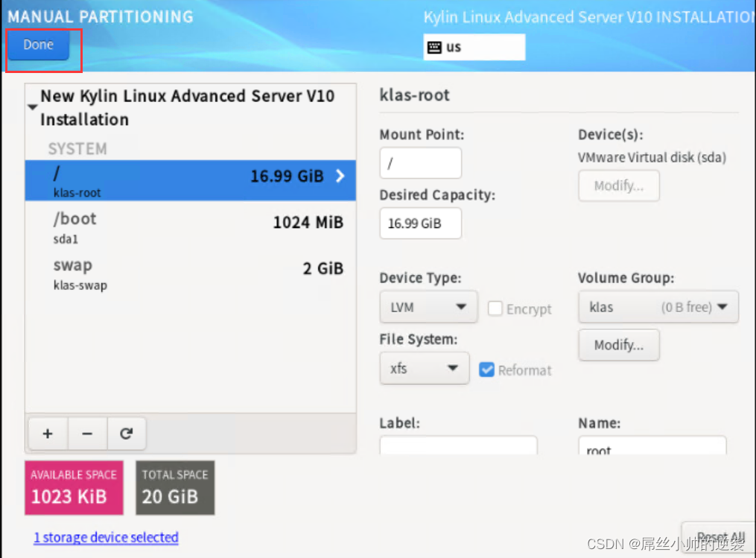This screenshot has width=756, height=558.
Task: Click the Desired Capacity field
Action: point(420,223)
